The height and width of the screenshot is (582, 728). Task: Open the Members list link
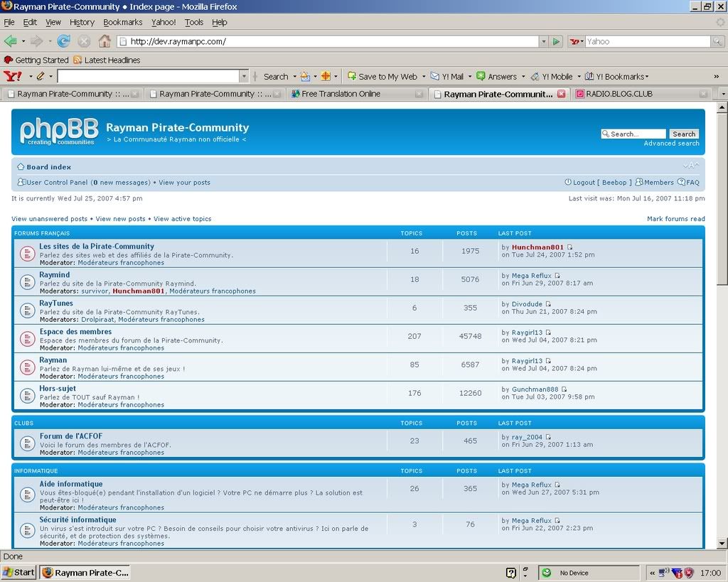(658, 183)
